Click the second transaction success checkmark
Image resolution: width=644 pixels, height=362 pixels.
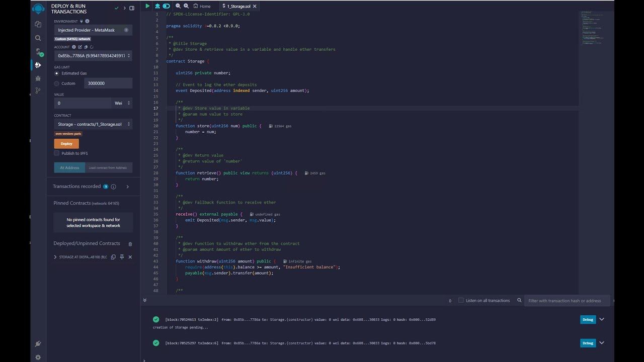pos(156,343)
